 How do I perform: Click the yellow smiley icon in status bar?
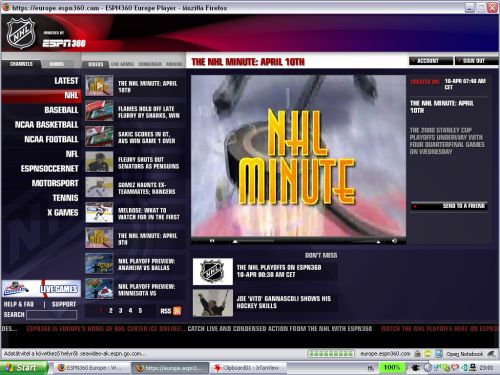click(x=428, y=354)
